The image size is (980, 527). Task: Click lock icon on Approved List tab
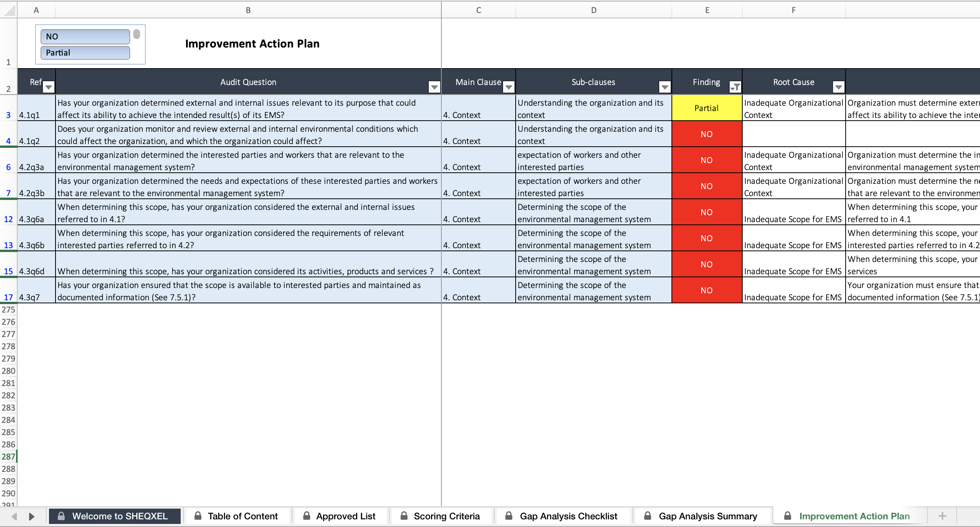307,516
